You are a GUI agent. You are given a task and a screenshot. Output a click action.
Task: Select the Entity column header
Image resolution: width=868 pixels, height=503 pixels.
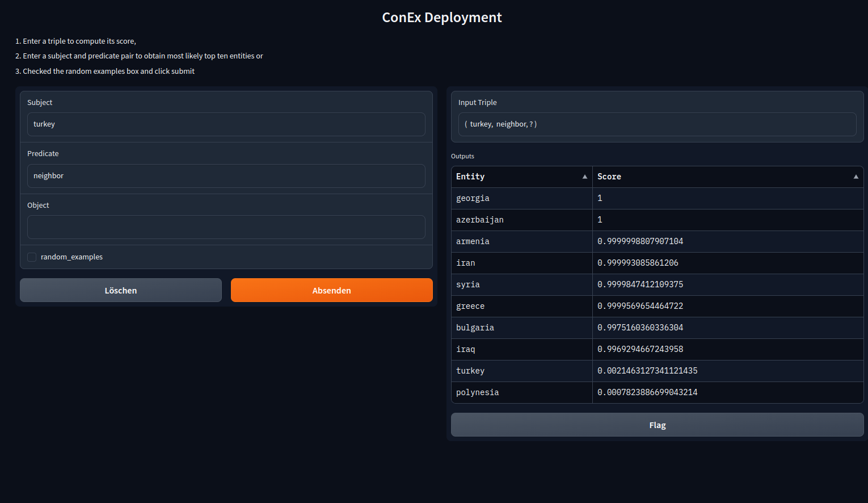[x=522, y=177]
